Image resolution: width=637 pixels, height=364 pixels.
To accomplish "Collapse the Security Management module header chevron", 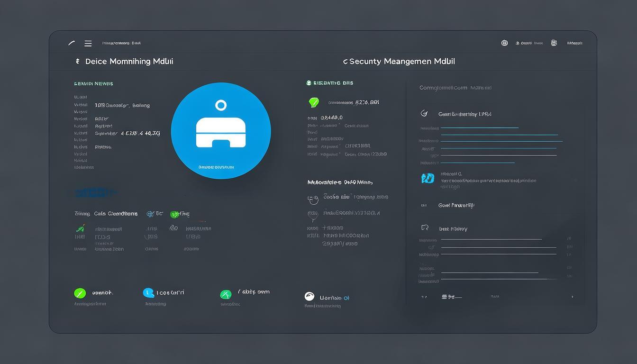I will [x=345, y=62].
